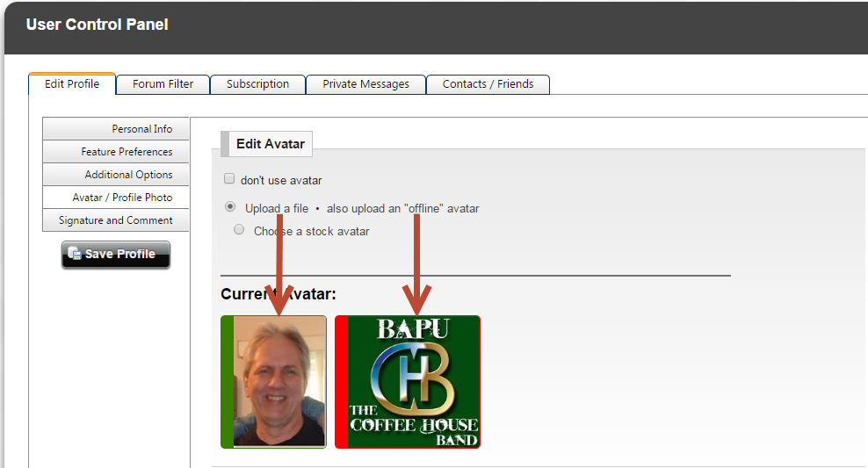The width and height of the screenshot is (868, 468).
Task: Go to the Subscription tab
Action: [257, 84]
